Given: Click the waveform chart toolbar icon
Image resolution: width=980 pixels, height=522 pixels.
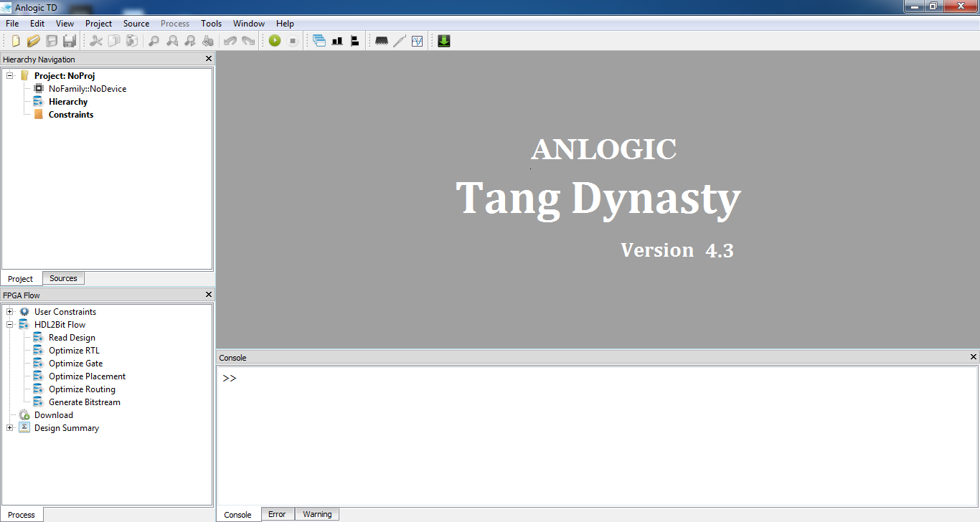Looking at the screenshot, I should click(x=418, y=41).
